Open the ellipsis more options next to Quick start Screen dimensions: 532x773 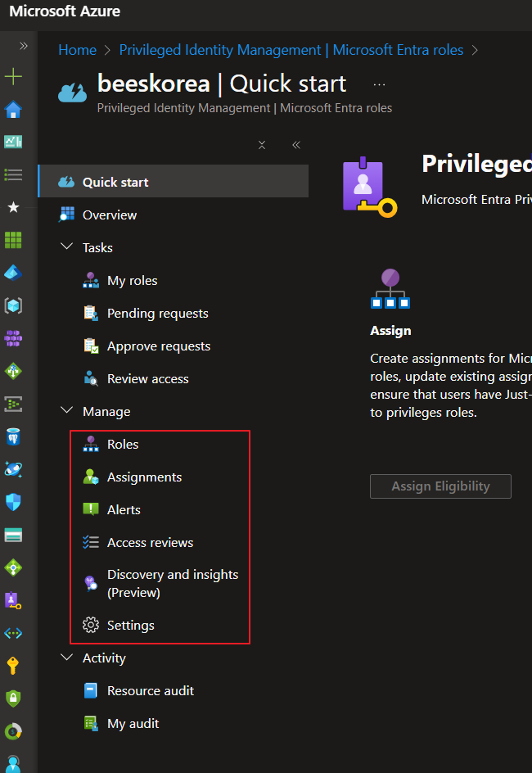(379, 85)
